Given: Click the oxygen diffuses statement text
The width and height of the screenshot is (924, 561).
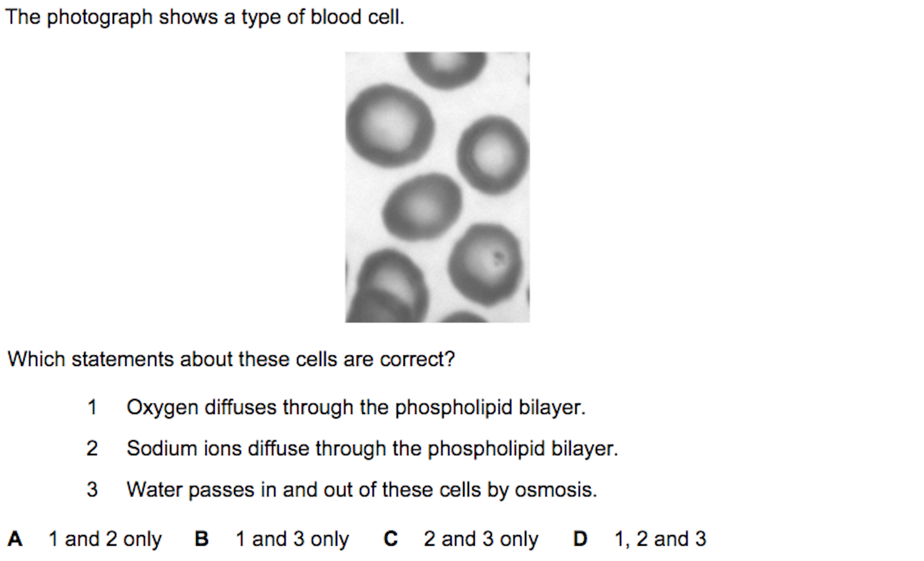Looking at the screenshot, I should pyautogui.click(x=356, y=408).
